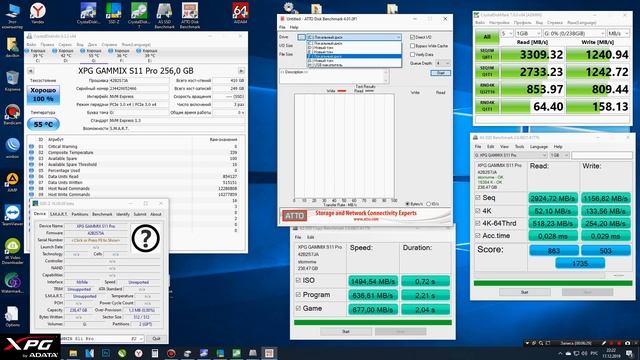
Task: Toggle the Program checkbox in copy benchmark
Action: [x=298, y=294]
